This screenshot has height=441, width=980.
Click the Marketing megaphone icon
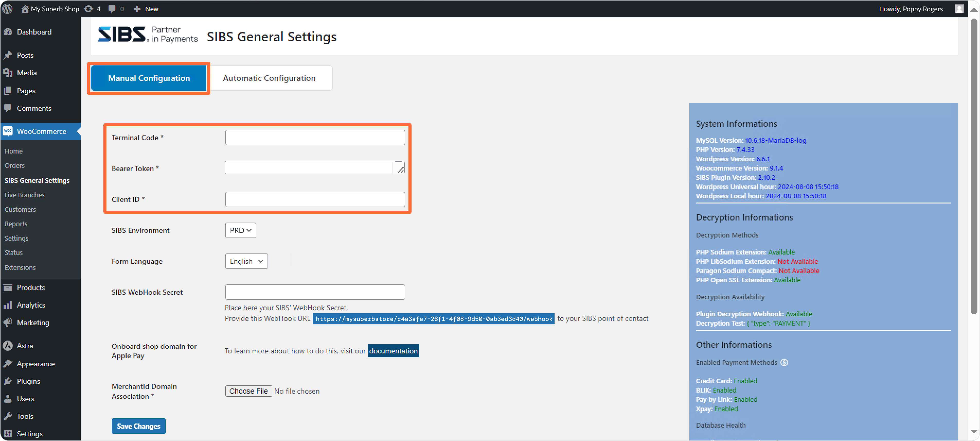[x=8, y=322]
